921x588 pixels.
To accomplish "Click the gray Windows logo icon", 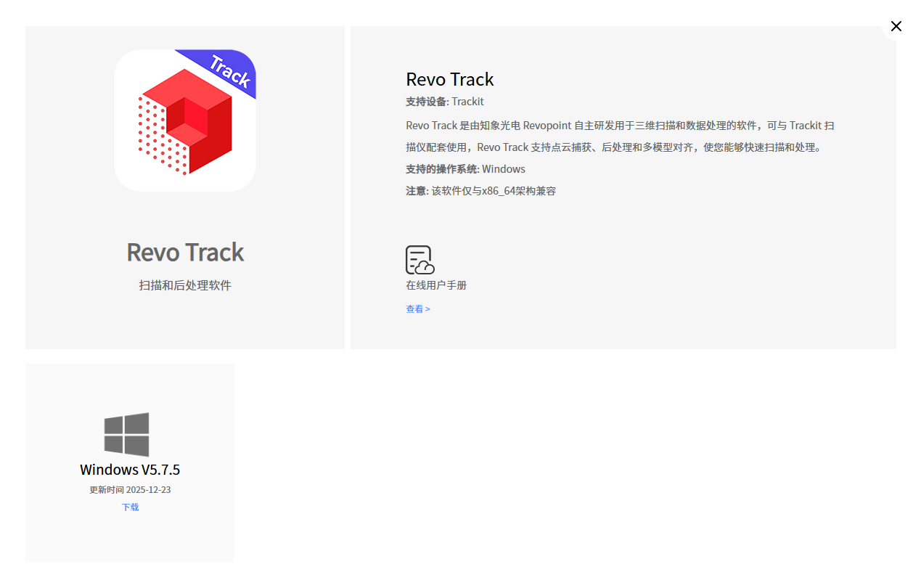I will [x=126, y=435].
